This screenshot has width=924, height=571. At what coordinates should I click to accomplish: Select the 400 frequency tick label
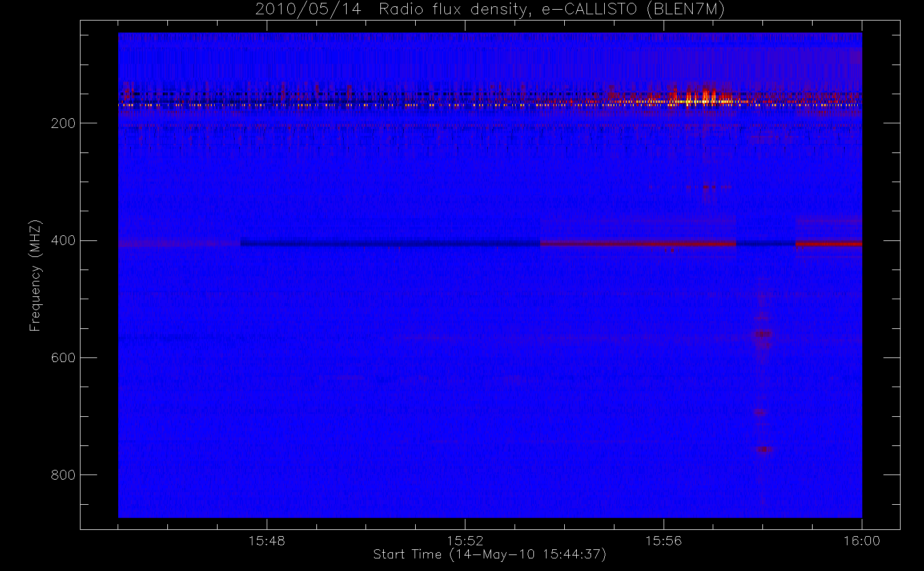63,240
